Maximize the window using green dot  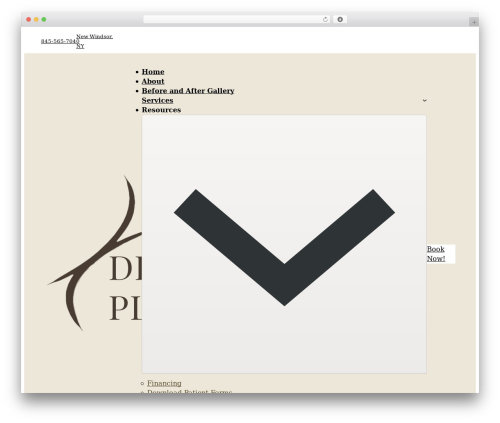(x=44, y=19)
